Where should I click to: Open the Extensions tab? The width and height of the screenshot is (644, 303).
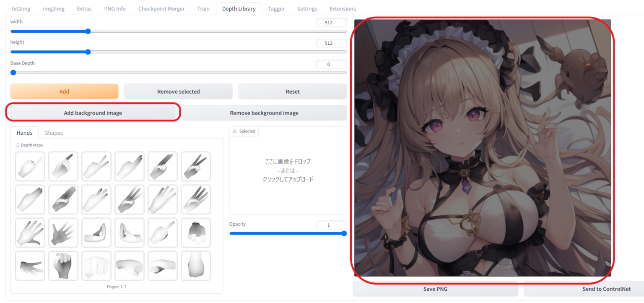click(342, 8)
